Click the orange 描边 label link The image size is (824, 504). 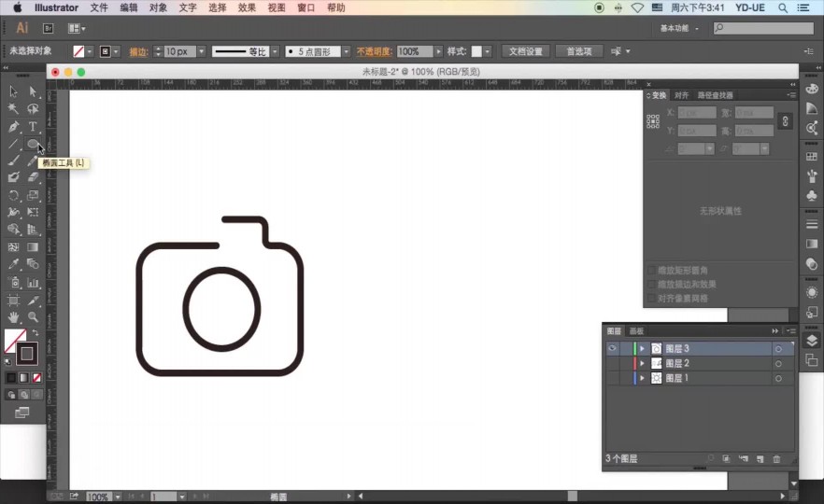coord(138,51)
